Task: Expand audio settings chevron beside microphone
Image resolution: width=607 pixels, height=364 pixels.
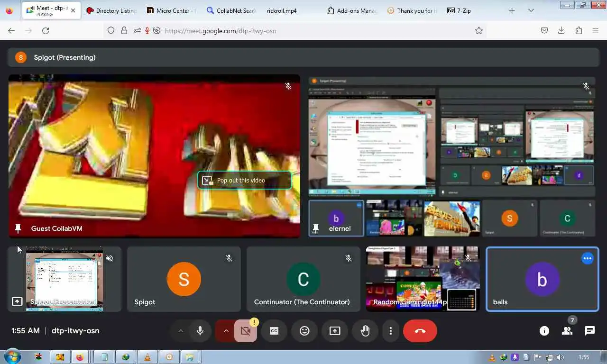Action: click(181, 331)
